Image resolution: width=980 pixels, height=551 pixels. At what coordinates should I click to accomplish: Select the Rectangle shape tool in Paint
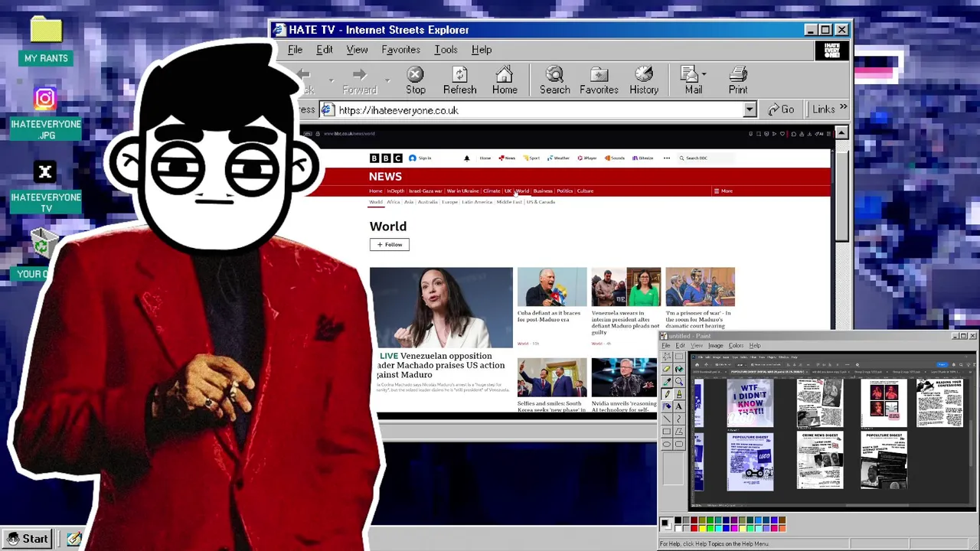click(667, 432)
